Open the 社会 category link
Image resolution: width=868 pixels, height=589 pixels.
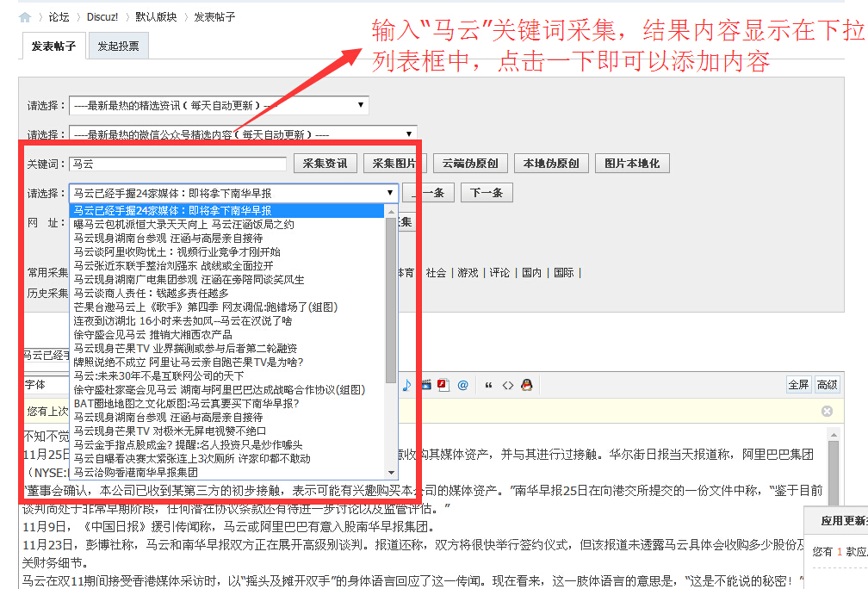coord(435,271)
